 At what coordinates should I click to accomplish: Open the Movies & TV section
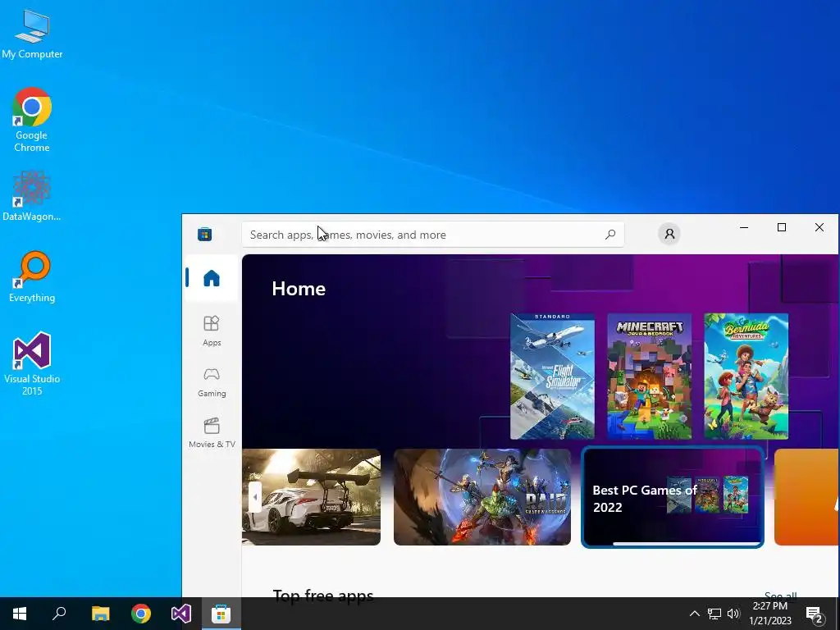(212, 433)
